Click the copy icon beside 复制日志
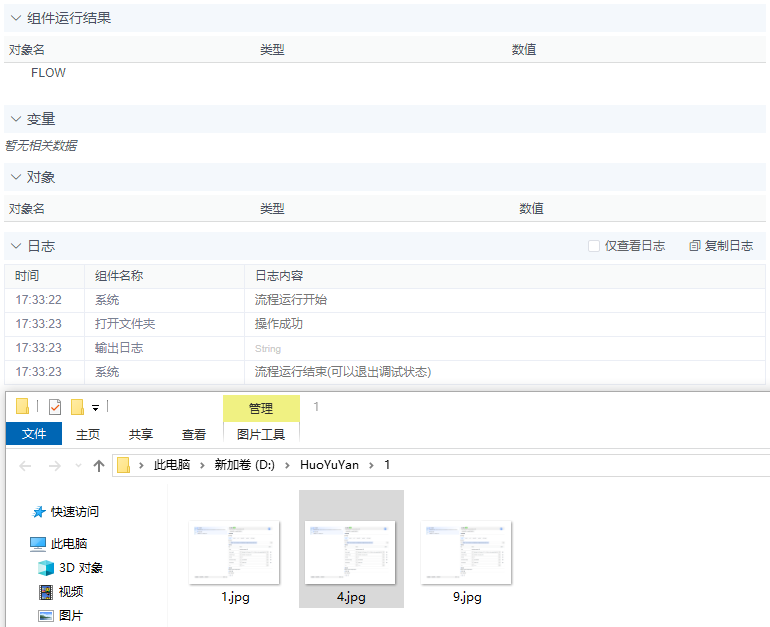 [x=694, y=245]
